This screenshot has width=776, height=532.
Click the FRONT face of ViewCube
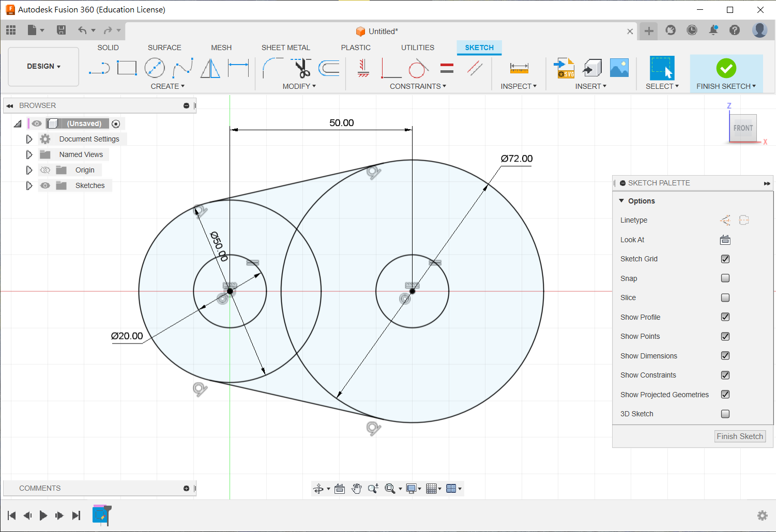click(x=743, y=128)
